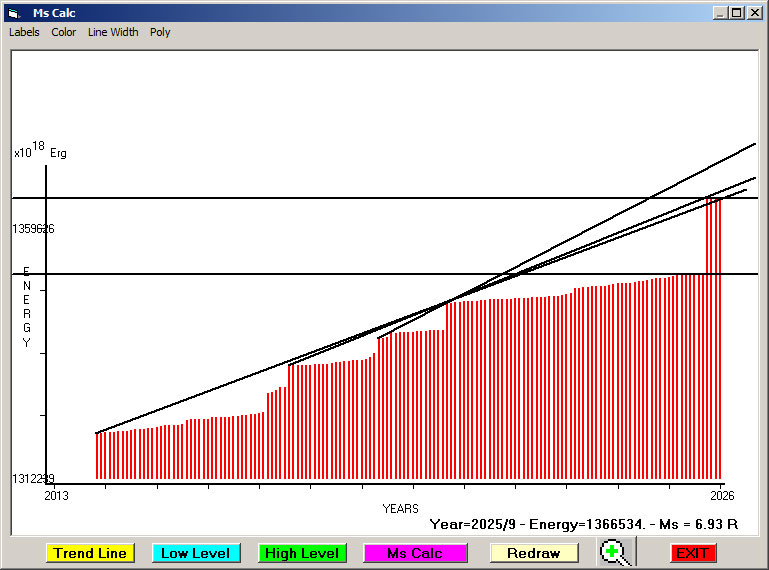This screenshot has height=570, width=769.
Task: Open the Labels menu
Action: (x=24, y=32)
